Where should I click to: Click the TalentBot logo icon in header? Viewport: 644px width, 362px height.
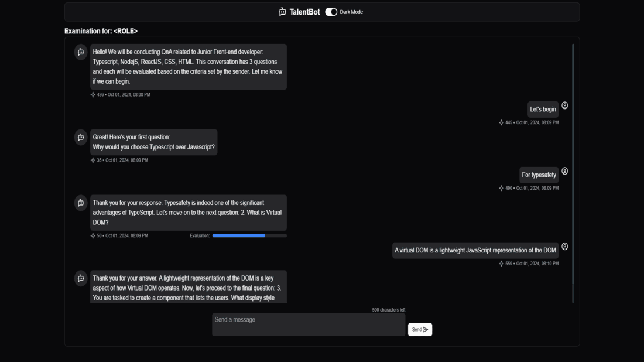pos(282,12)
